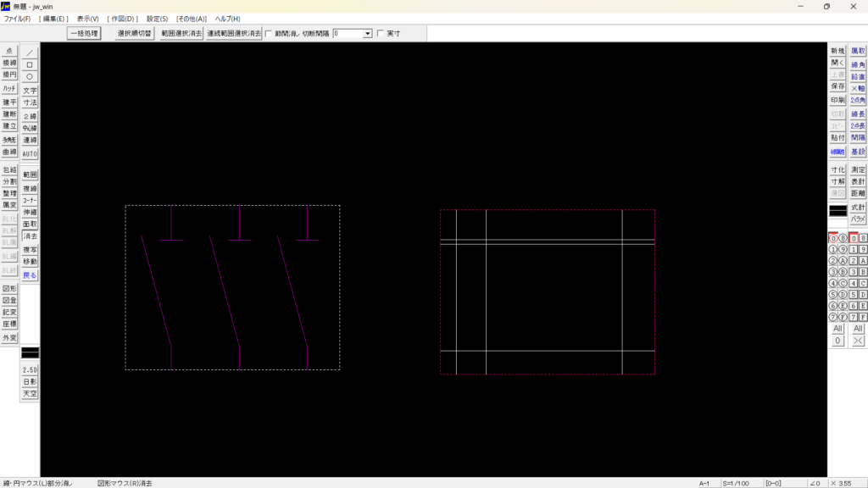This screenshot has width=868, height=488.
Task: Click the 範囲選択消去 button
Action: tap(181, 34)
